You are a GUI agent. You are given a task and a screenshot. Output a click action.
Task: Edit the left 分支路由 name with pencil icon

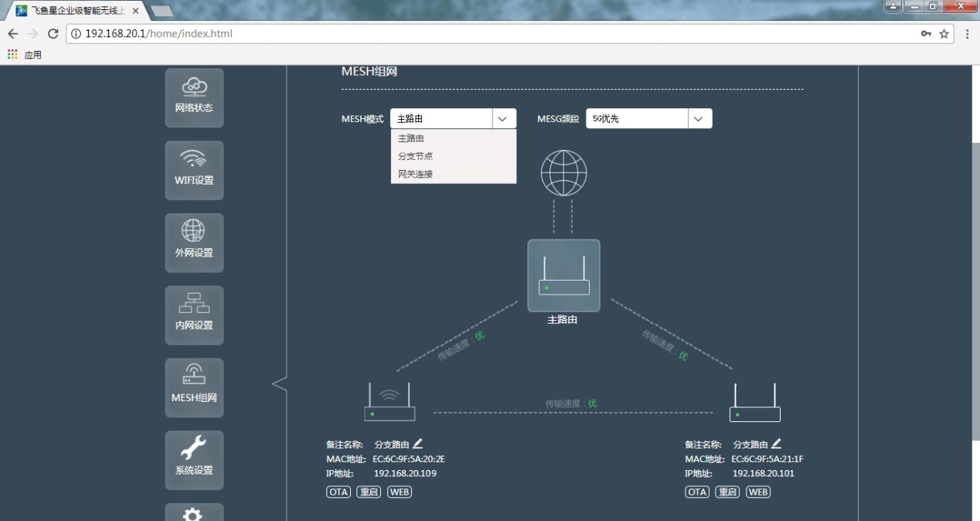(417, 443)
